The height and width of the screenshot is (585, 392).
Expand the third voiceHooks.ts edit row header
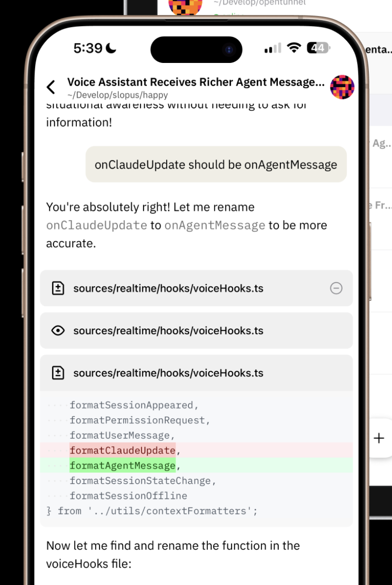[x=196, y=373]
